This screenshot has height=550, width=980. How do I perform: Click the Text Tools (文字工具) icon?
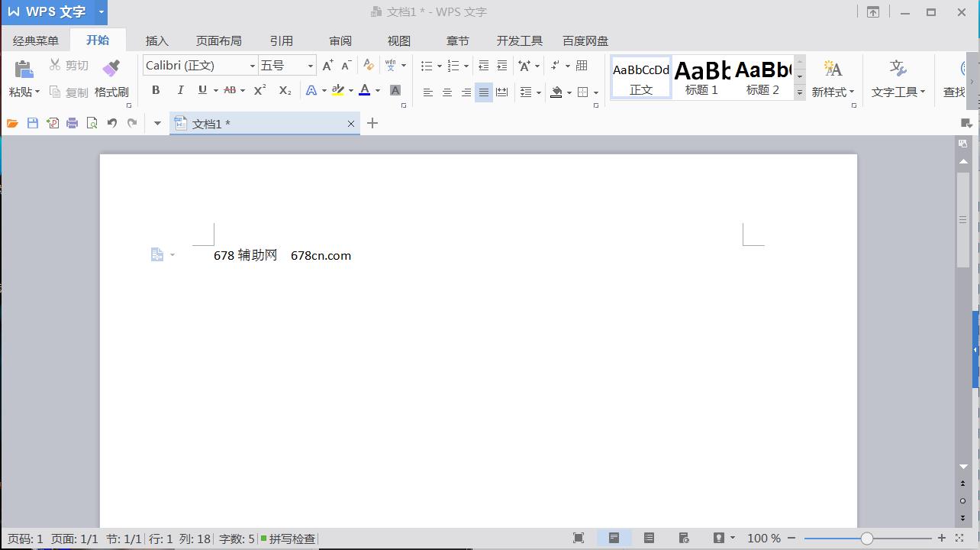pyautogui.click(x=898, y=69)
